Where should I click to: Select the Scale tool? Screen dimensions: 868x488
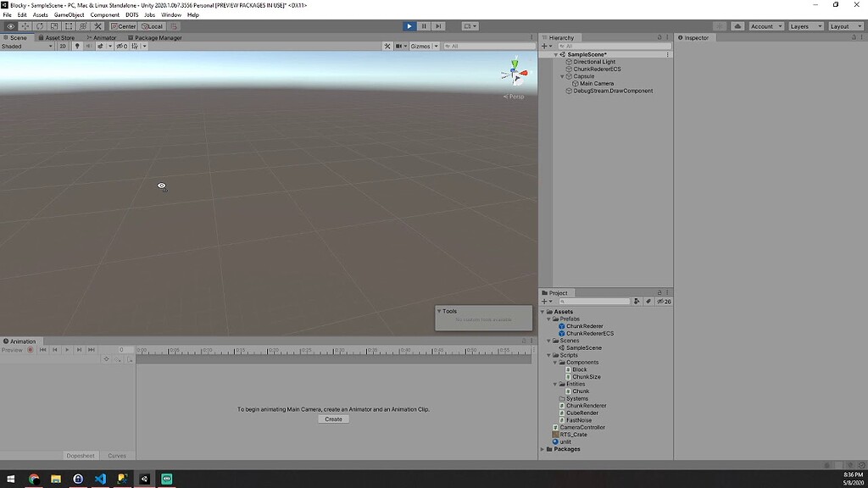pyautogui.click(x=53, y=26)
